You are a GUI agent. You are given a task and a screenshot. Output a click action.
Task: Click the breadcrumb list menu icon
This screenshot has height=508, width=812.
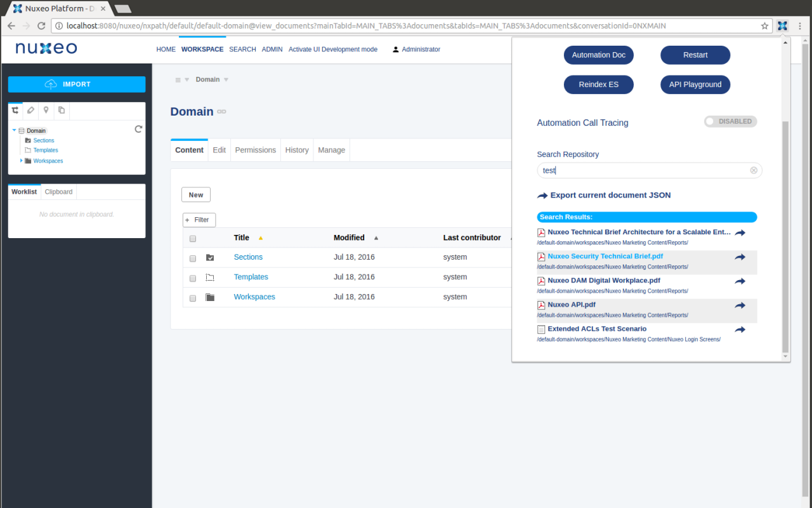(x=178, y=80)
